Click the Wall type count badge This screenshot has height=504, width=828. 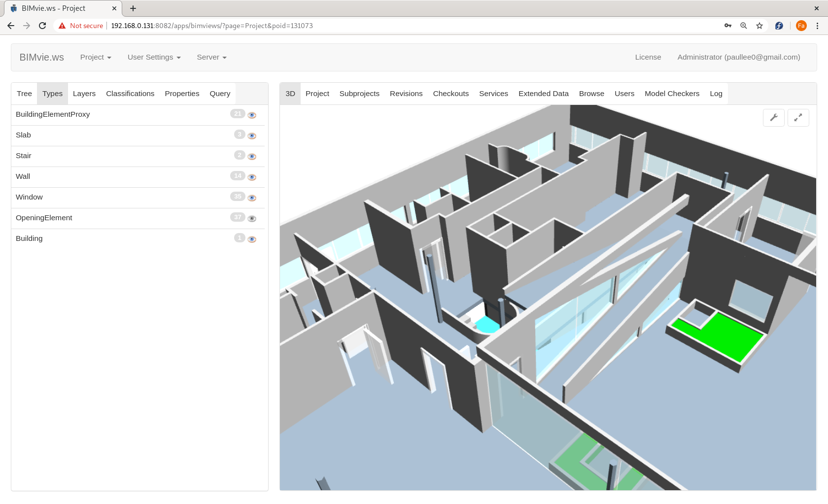pos(238,175)
